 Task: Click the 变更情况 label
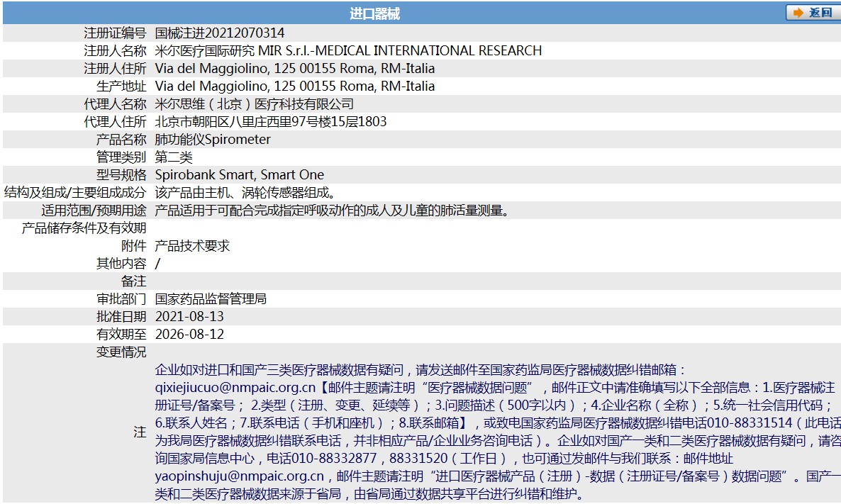coord(121,352)
